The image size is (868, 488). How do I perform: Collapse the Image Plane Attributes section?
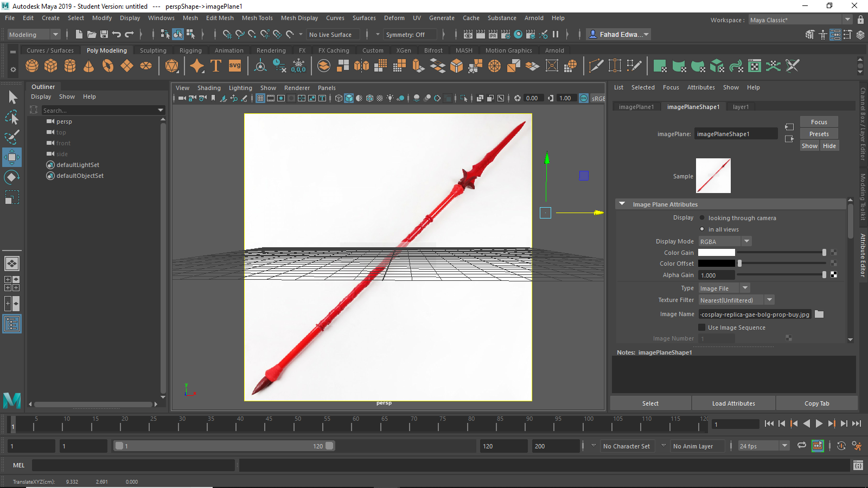pos(622,204)
